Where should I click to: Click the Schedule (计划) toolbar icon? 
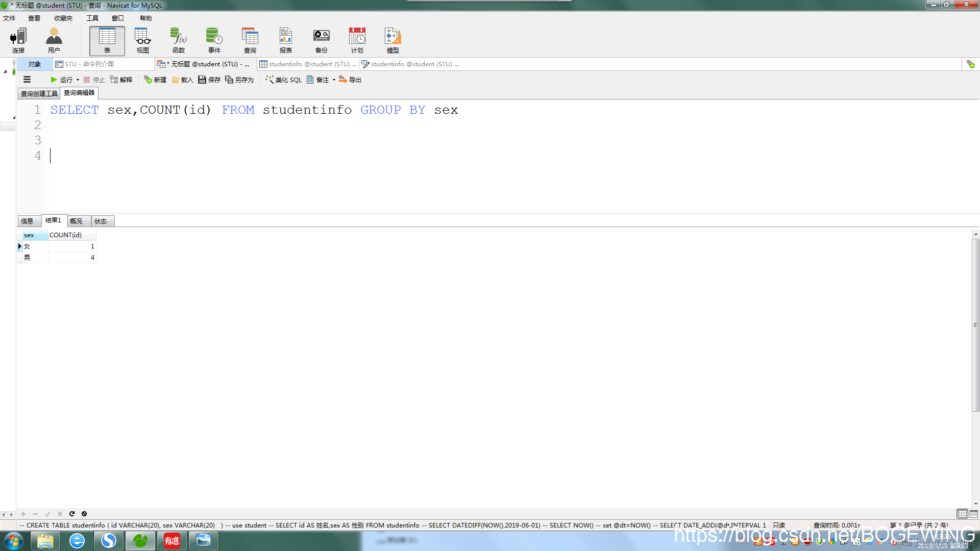357,41
